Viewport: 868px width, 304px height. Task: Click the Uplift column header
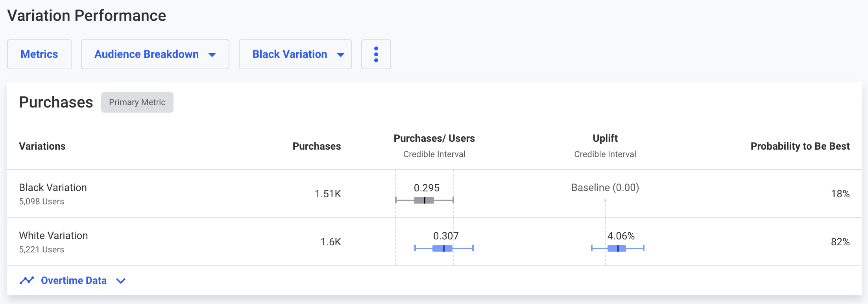605,138
